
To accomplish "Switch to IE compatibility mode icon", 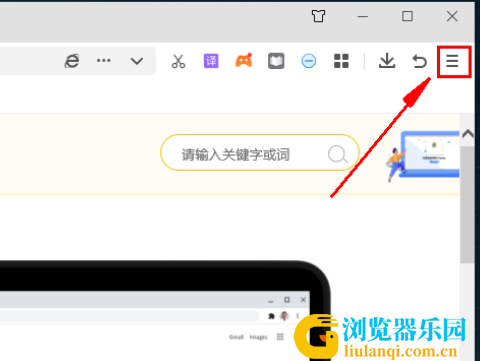I will (x=72, y=61).
